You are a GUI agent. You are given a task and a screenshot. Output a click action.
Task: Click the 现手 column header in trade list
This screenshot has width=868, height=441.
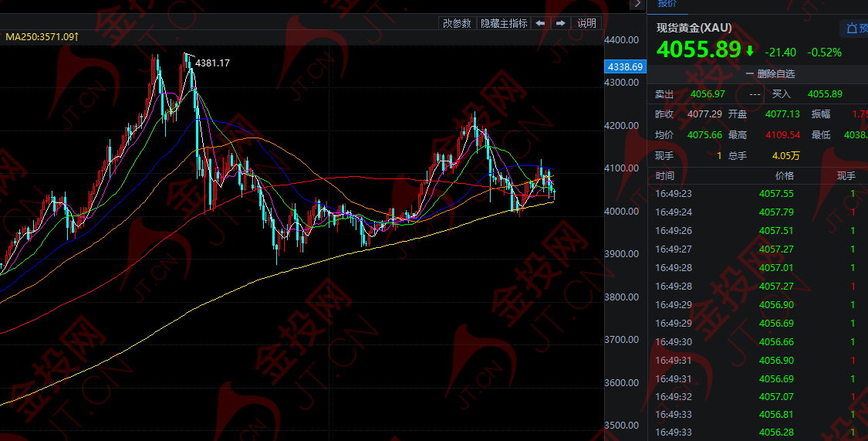pyautogui.click(x=846, y=175)
